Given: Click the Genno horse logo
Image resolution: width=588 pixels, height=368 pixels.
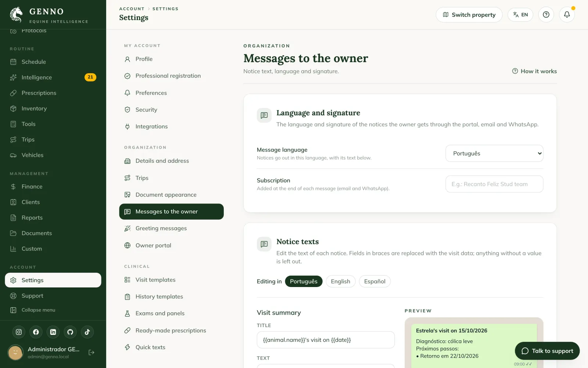Looking at the screenshot, I should click(x=17, y=15).
